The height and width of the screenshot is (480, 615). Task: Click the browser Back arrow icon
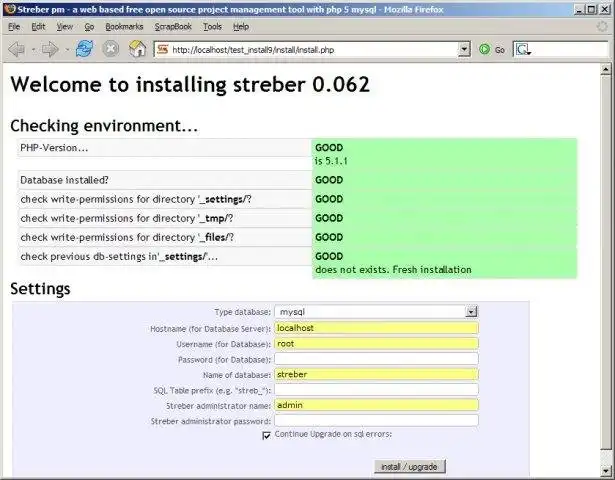point(16,49)
